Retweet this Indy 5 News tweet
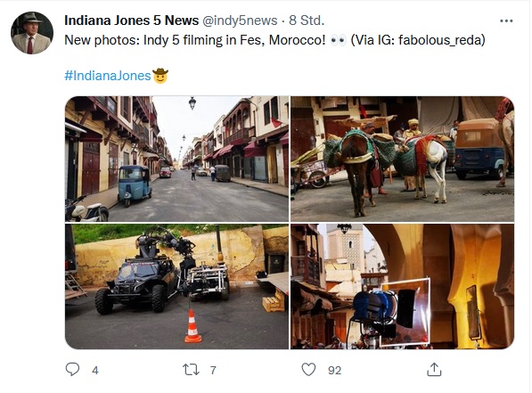532x393 pixels. pyautogui.click(x=191, y=370)
